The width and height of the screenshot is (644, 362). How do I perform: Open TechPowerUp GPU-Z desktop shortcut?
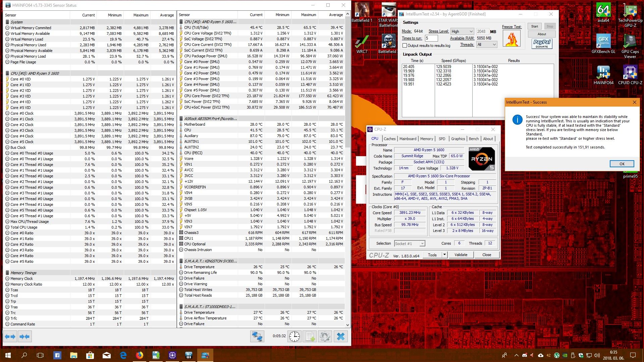click(630, 15)
